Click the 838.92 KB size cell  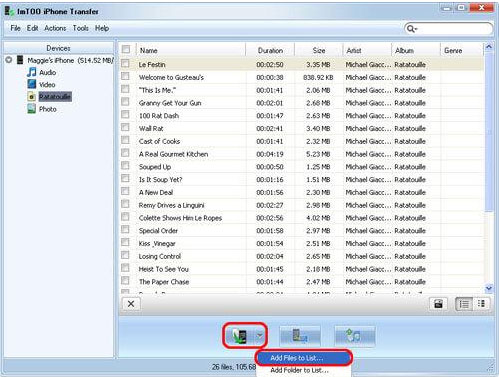click(x=318, y=77)
